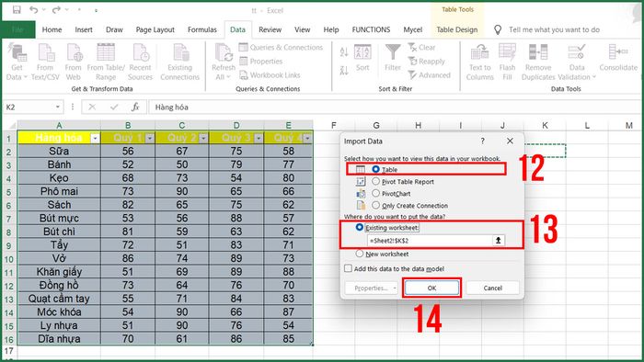Switch to the Formulas tab

[x=202, y=29]
